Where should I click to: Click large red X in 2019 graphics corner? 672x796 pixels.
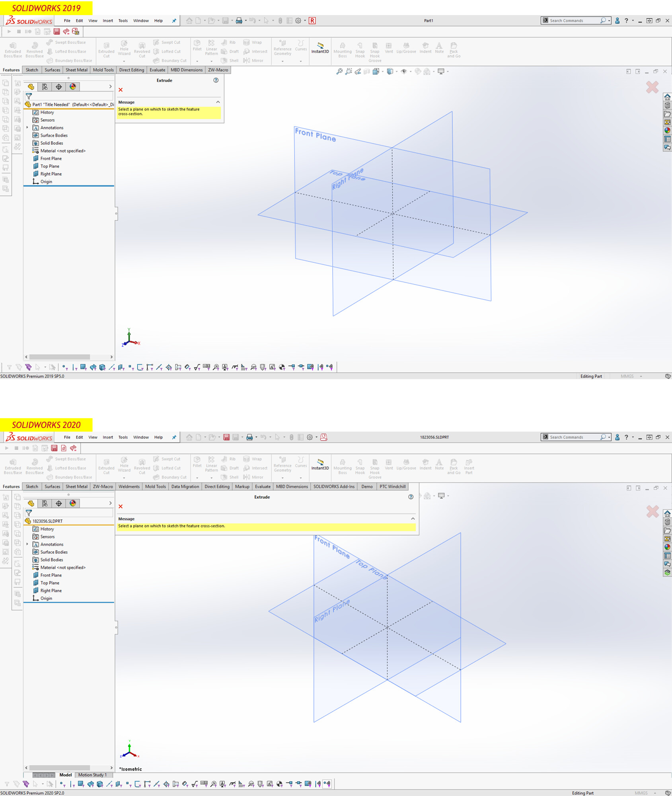coord(652,87)
